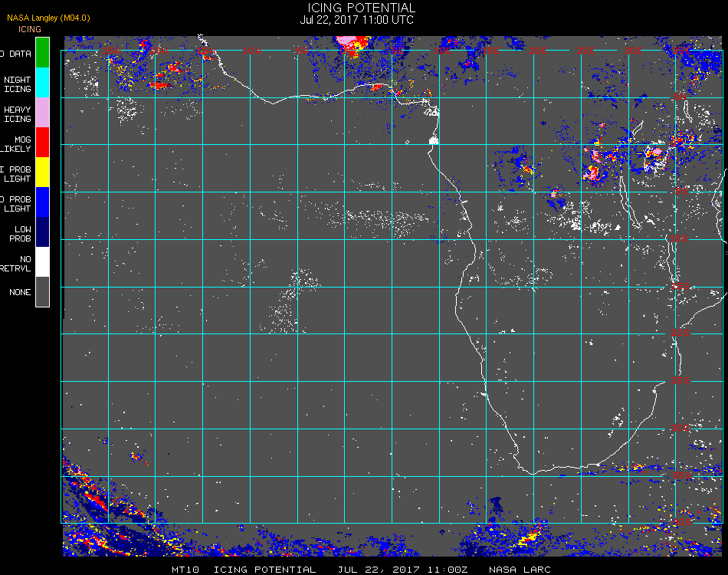
Task: Click the 'MT10' text in the footer
Action: click(x=185, y=570)
